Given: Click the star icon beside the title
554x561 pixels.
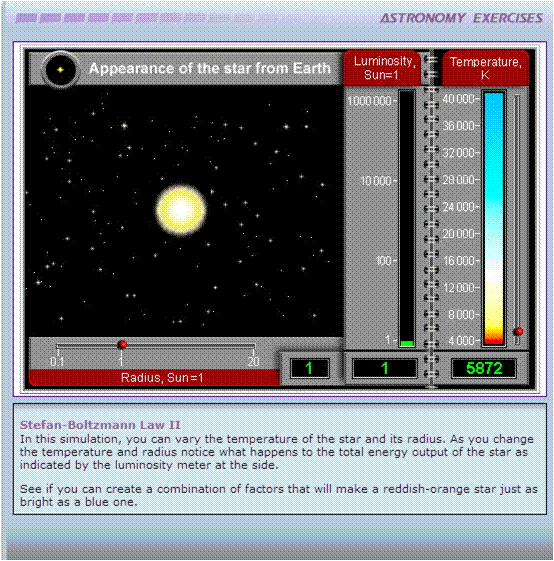Looking at the screenshot, I should point(60,69).
